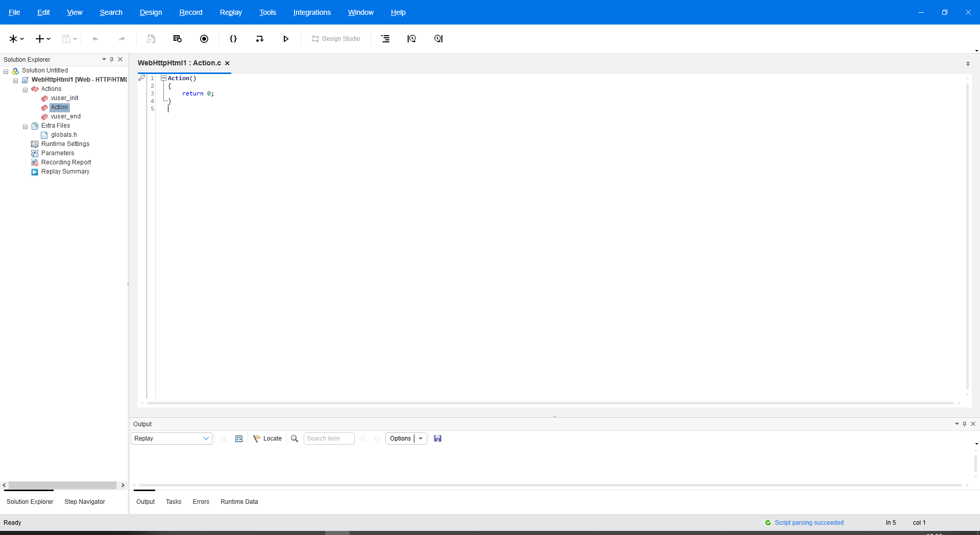Show the open documents list chevron
This screenshot has height=535, width=980.
coord(968,64)
